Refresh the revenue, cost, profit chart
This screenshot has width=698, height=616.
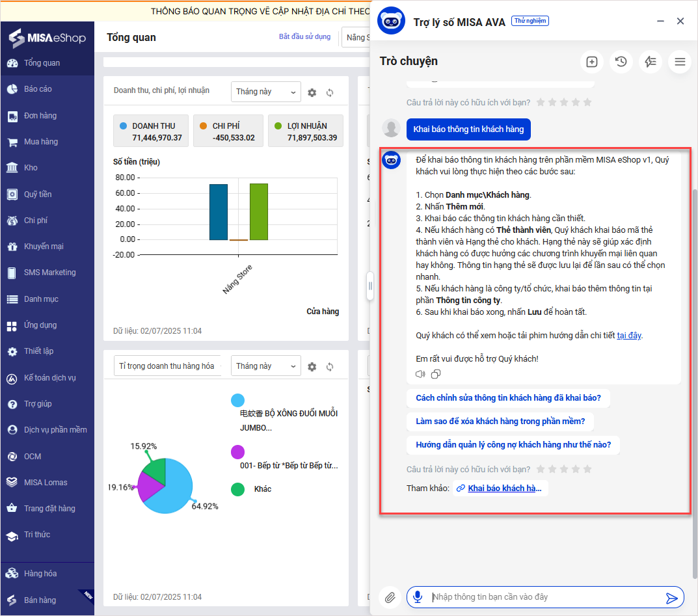[x=330, y=92]
